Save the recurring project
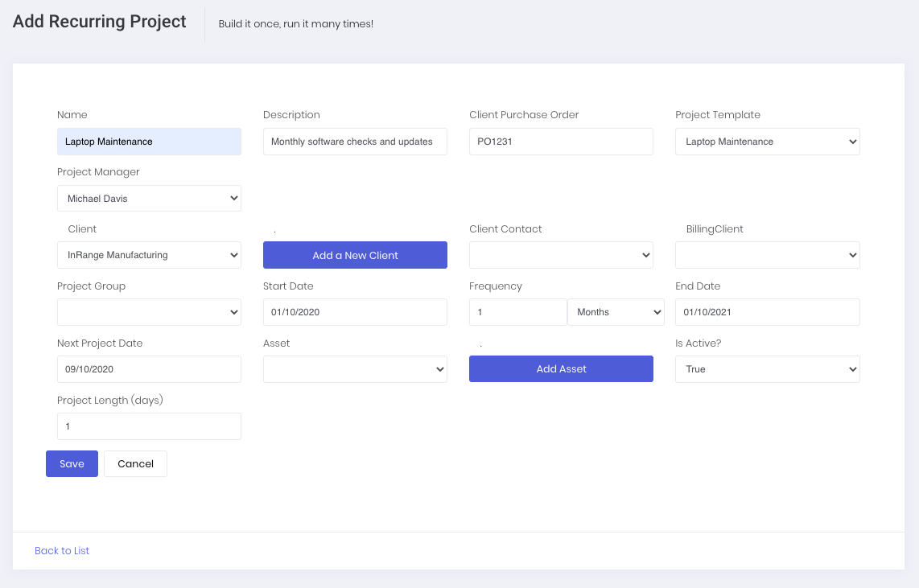The height and width of the screenshot is (588, 919). click(x=72, y=463)
